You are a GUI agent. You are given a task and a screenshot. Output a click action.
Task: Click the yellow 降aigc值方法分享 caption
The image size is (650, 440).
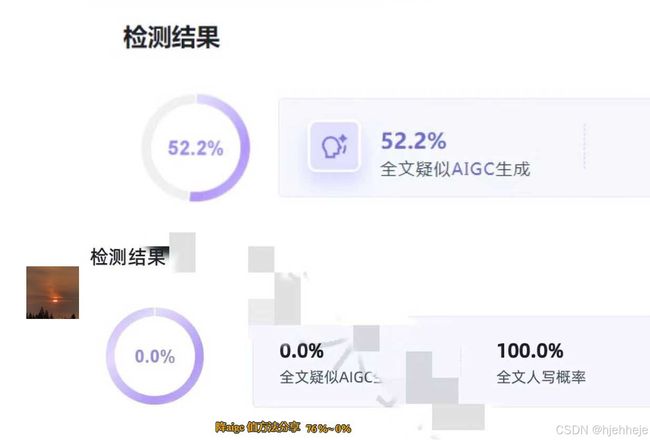[x=258, y=428]
